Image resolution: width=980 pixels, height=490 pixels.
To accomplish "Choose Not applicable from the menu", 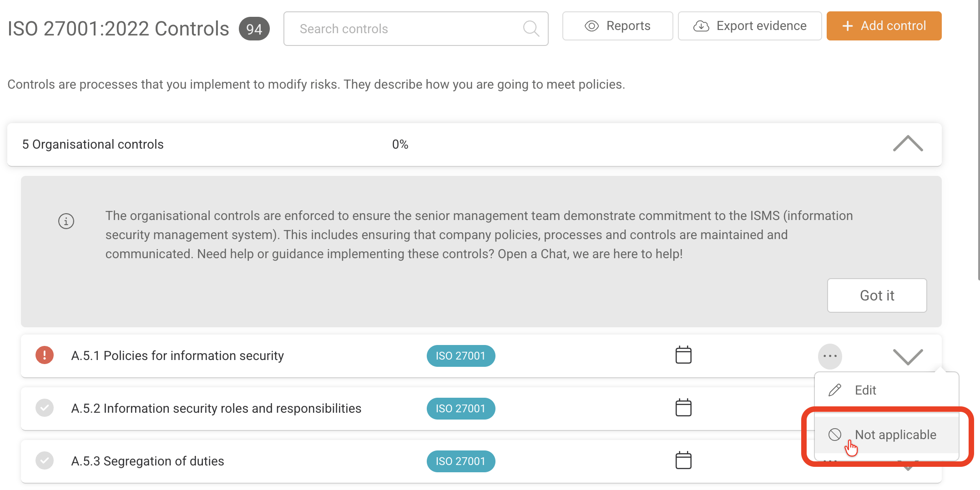I will point(894,435).
